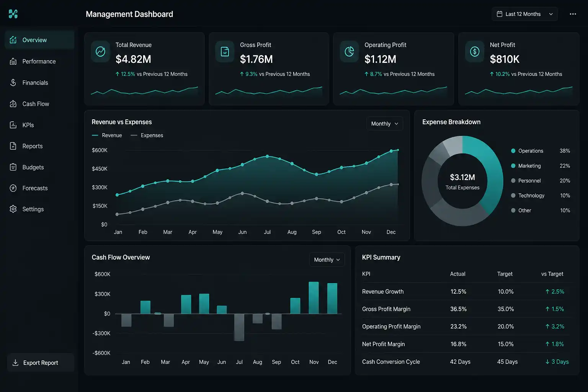Click the Net Profit Margin row label
Image resolution: width=588 pixels, height=392 pixels.
[x=383, y=344]
